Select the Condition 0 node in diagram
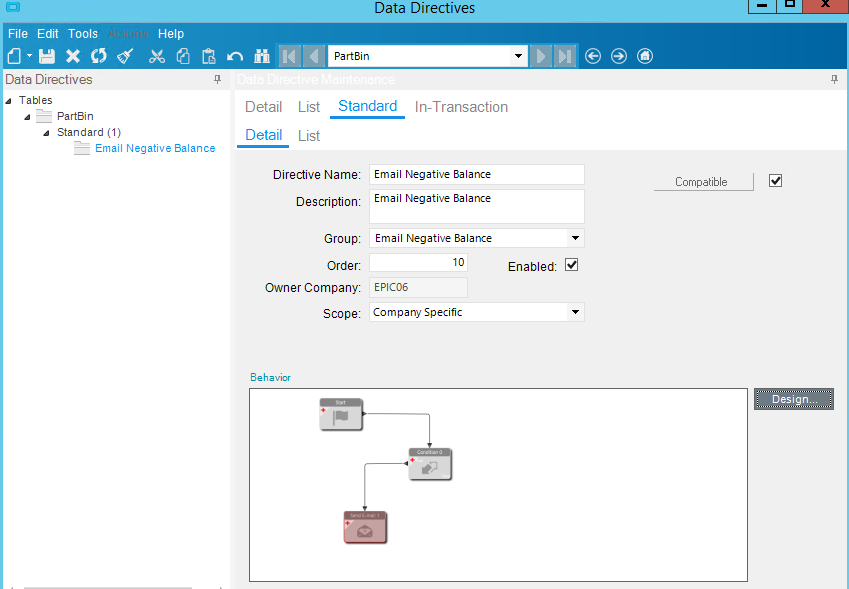849x589 pixels. click(x=430, y=464)
